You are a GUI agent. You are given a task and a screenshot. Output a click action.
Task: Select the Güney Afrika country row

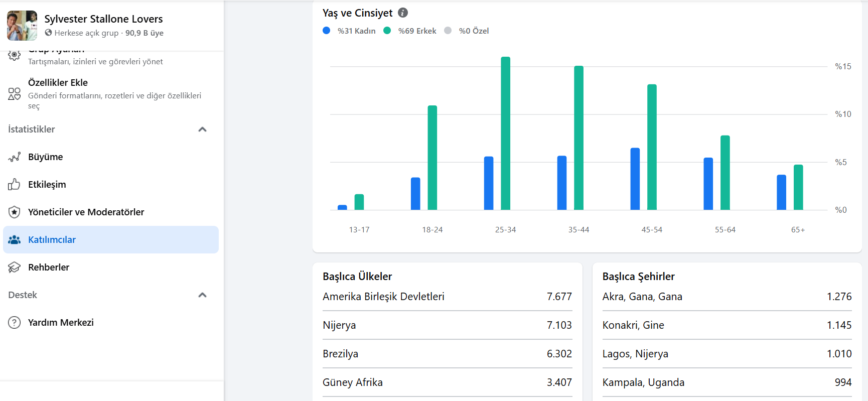448,382
